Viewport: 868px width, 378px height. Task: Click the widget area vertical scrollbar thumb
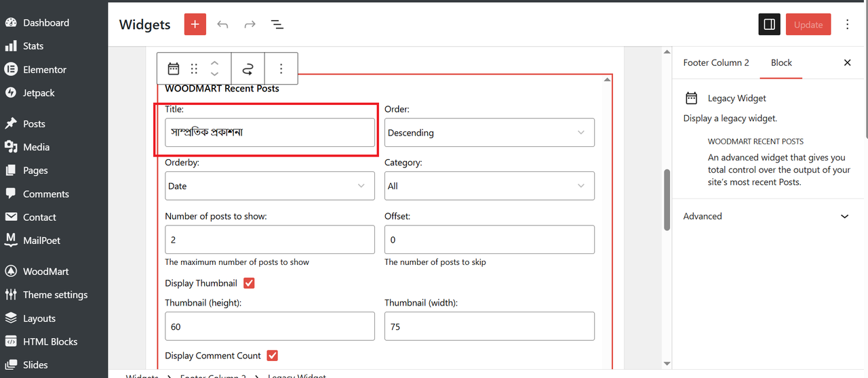(667, 200)
